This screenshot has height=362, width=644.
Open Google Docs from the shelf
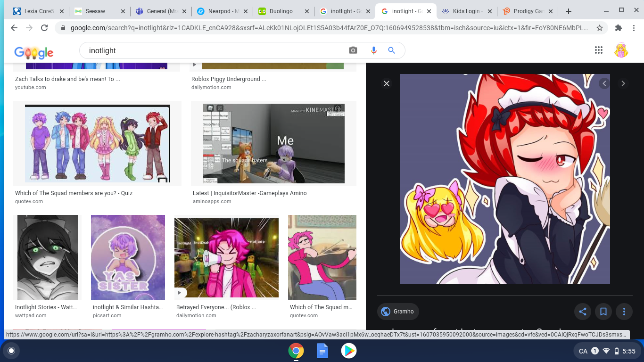pos(322,351)
